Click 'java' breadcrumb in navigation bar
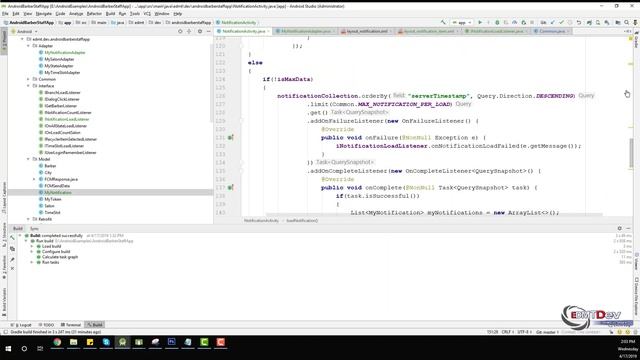Screen dimensions: 640x360 coord(118,22)
